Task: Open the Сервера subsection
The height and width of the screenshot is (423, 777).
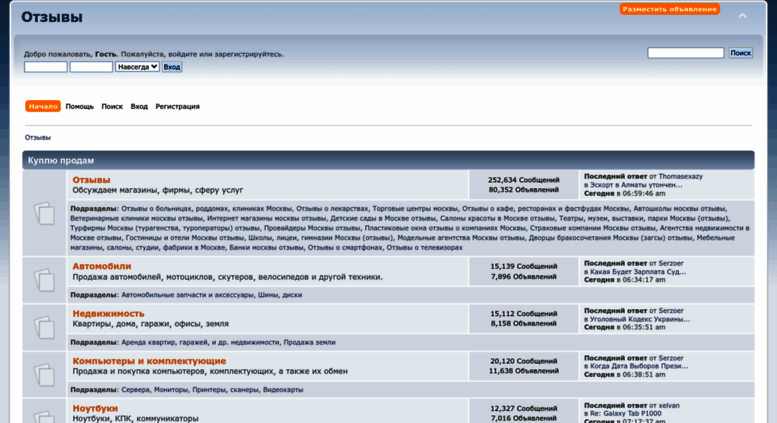Action: click(135, 390)
